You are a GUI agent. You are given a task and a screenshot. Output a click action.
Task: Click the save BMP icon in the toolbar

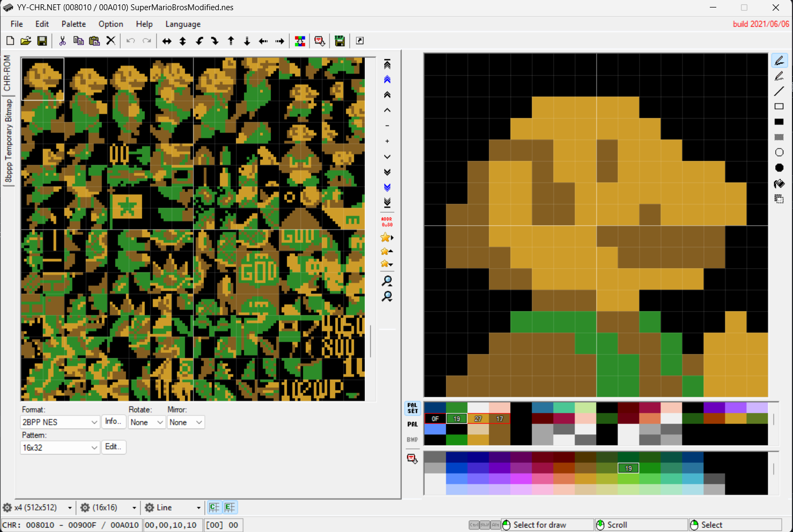coord(340,41)
